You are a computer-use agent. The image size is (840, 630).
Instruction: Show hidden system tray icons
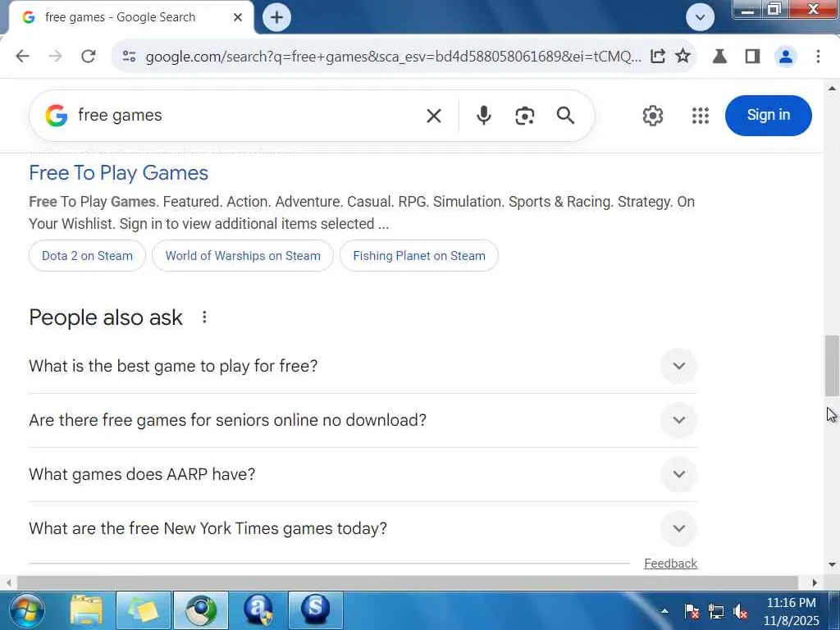[664, 611]
